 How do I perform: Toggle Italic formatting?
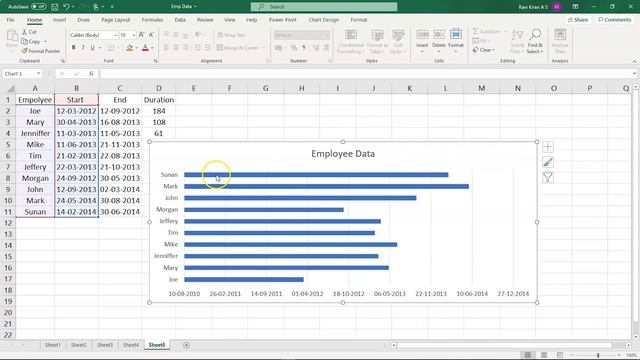coord(83,48)
